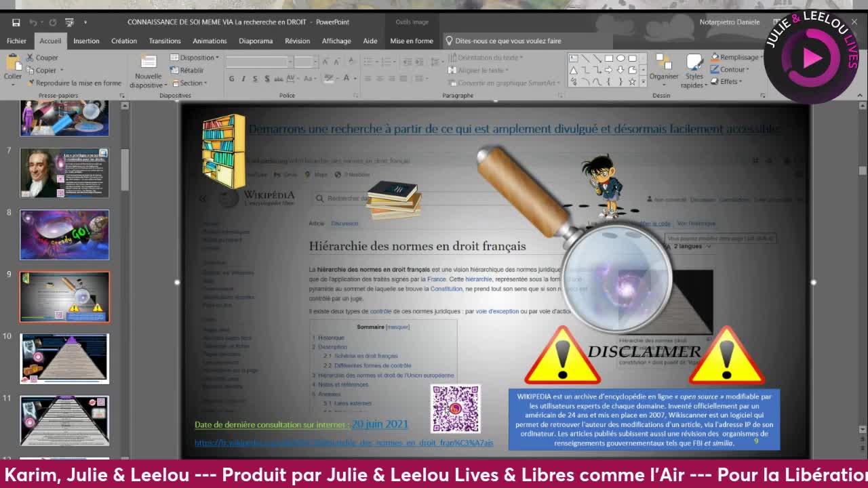Open the Affichage tab
The image size is (868, 488).
pos(336,41)
